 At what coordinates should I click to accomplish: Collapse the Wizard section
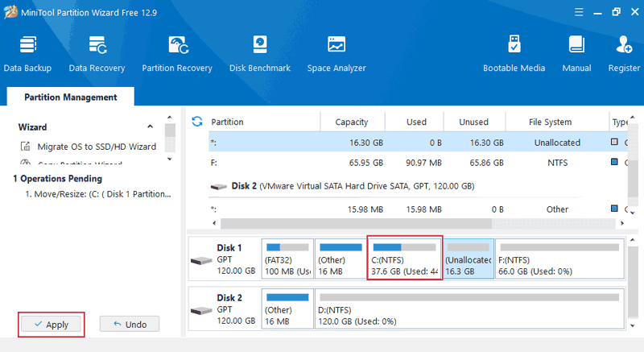(150, 127)
